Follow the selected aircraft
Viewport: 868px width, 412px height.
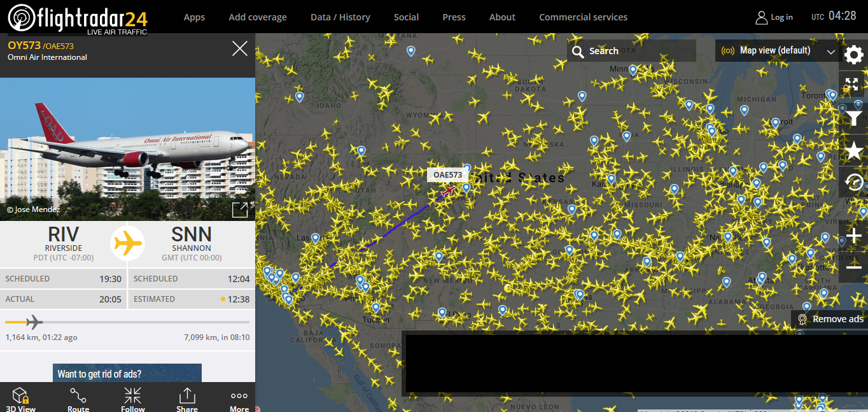click(x=133, y=399)
